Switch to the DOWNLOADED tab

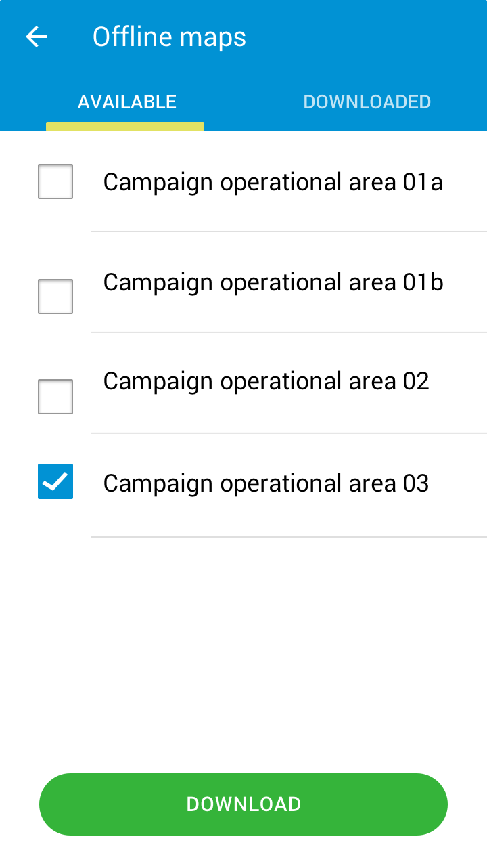[x=367, y=102]
